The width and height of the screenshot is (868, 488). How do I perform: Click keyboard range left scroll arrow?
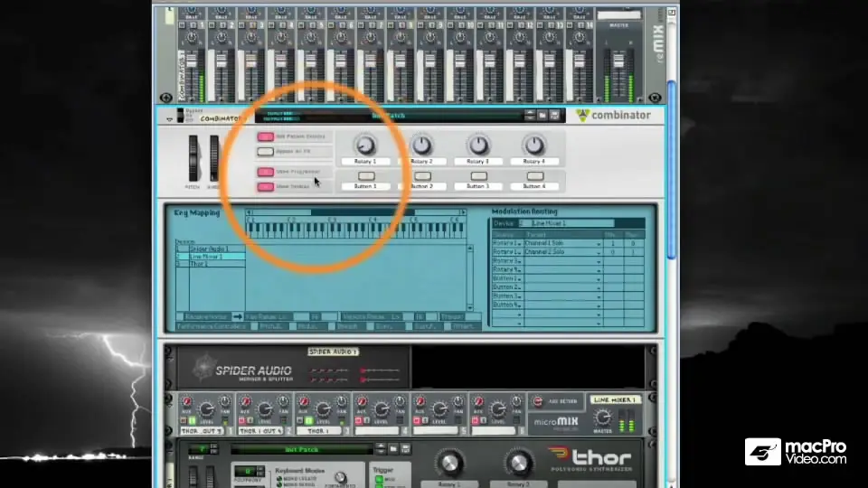pyautogui.click(x=250, y=212)
